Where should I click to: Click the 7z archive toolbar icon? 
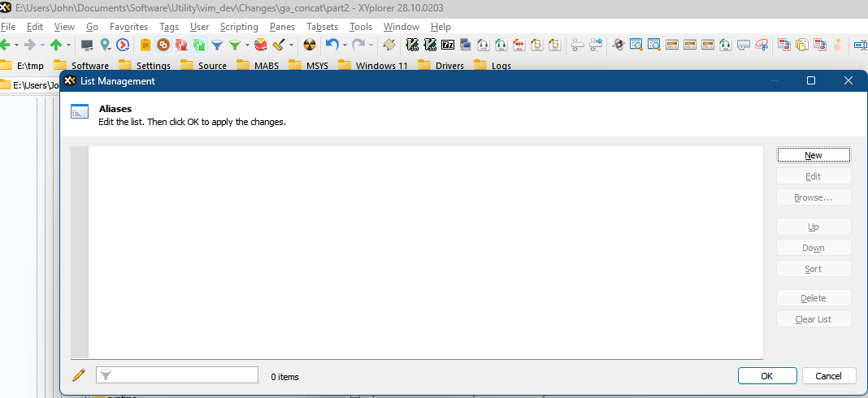[448, 45]
